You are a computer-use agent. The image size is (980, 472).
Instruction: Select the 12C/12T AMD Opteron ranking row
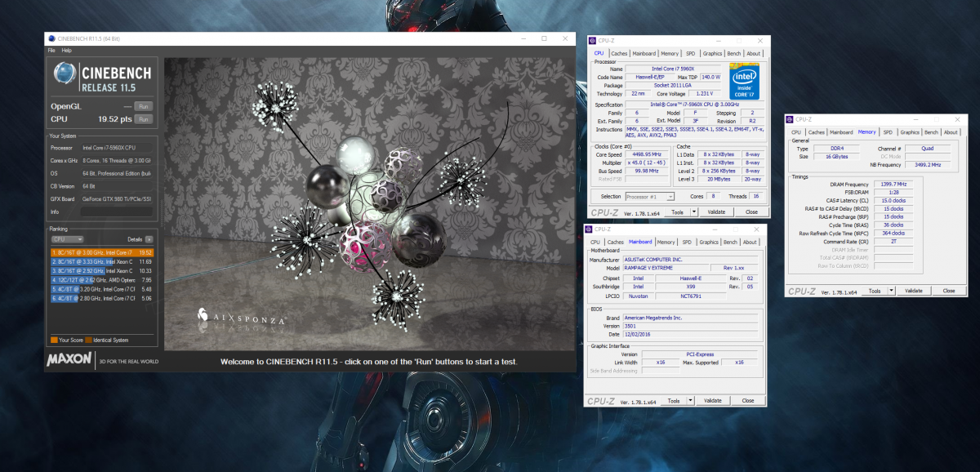click(x=101, y=280)
